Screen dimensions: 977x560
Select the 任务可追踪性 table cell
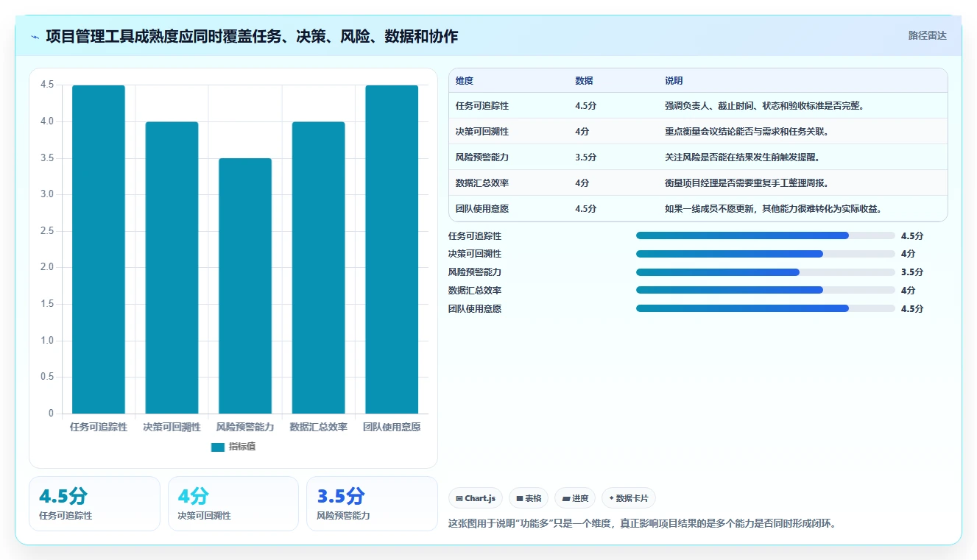[482, 106]
